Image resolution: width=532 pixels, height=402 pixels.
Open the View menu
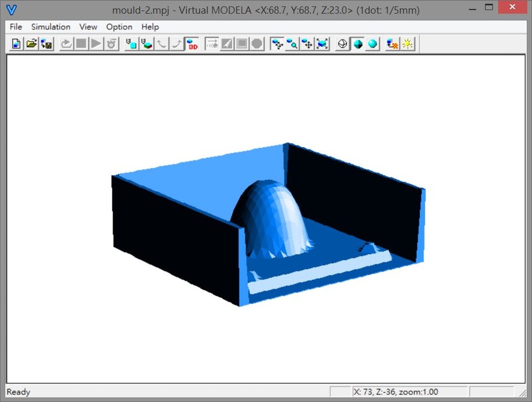tap(88, 27)
